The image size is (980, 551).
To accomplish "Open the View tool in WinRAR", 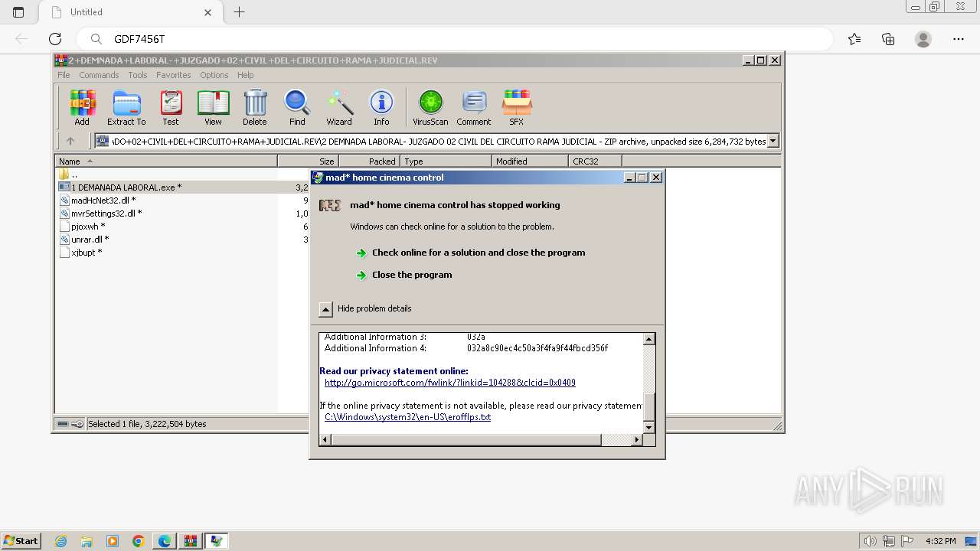I will pos(213,107).
